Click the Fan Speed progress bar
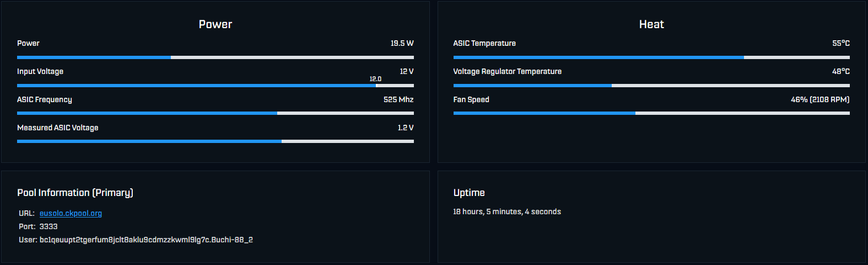868x265 pixels. click(x=651, y=113)
